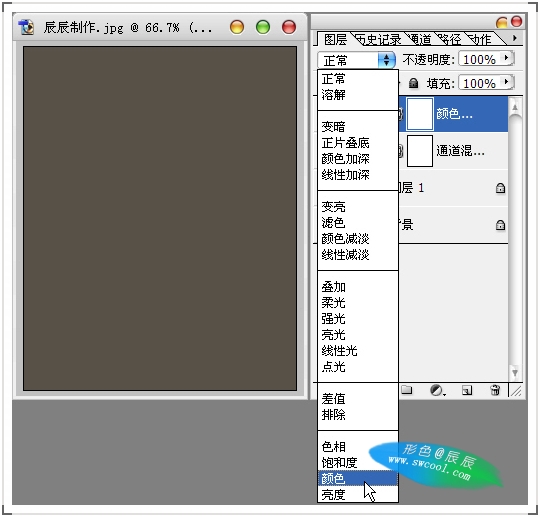Choose 柔光 blend mode
This screenshot has width=540, height=517.
[357, 302]
